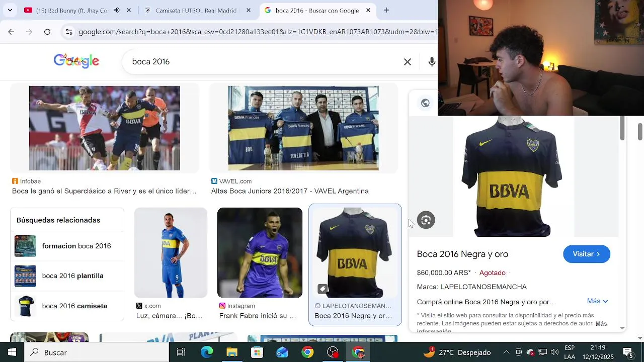Open volume control speaker icon in tray
644x362 pixels.
click(x=554, y=352)
